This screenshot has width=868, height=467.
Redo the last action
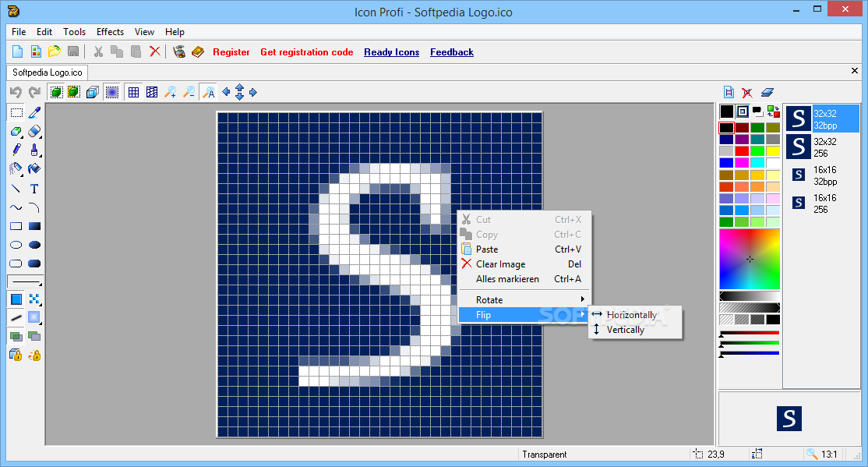(35, 92)
